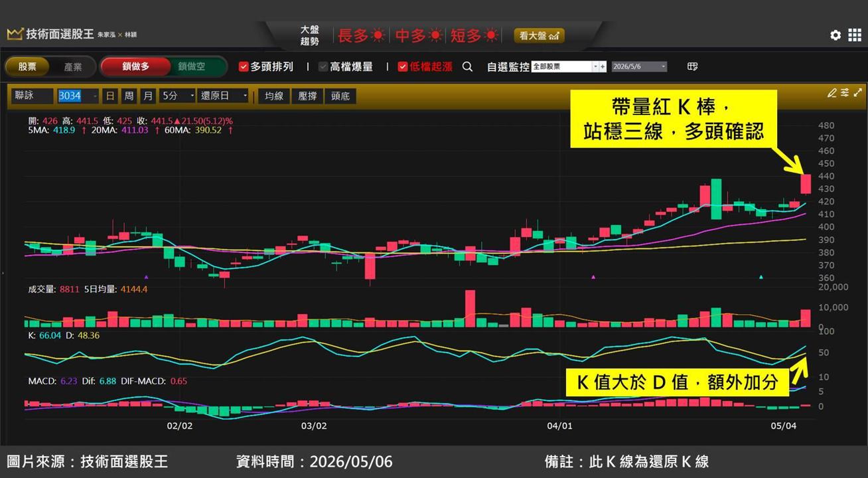Click the 均線 button

[x=274, y=96]
